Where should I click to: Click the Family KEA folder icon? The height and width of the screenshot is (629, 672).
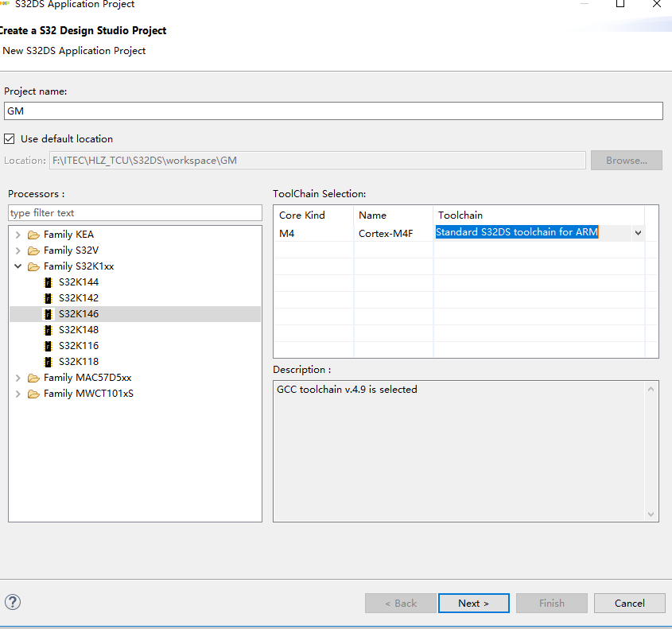(33, 235)
